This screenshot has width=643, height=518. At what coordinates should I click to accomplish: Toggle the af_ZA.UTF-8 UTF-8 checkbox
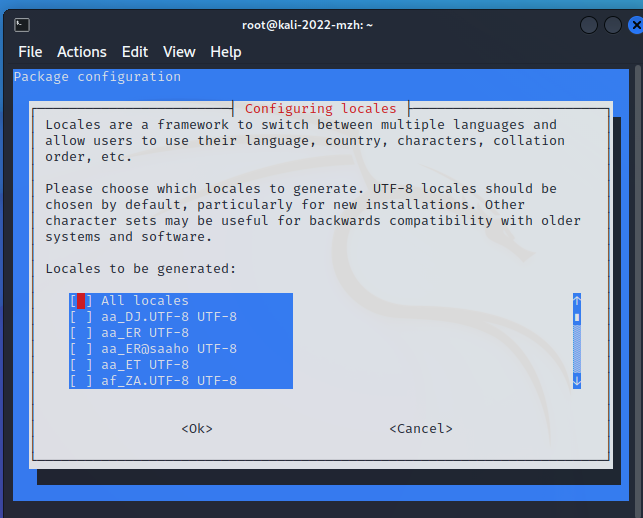81,381
